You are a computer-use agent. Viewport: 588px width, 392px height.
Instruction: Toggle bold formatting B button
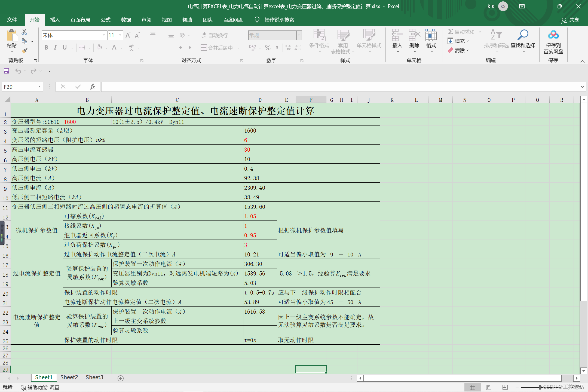pyautogui.click(x=46, y=48)
